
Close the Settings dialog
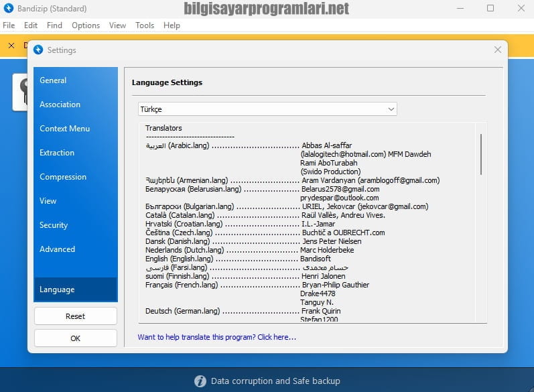(498, 50)
